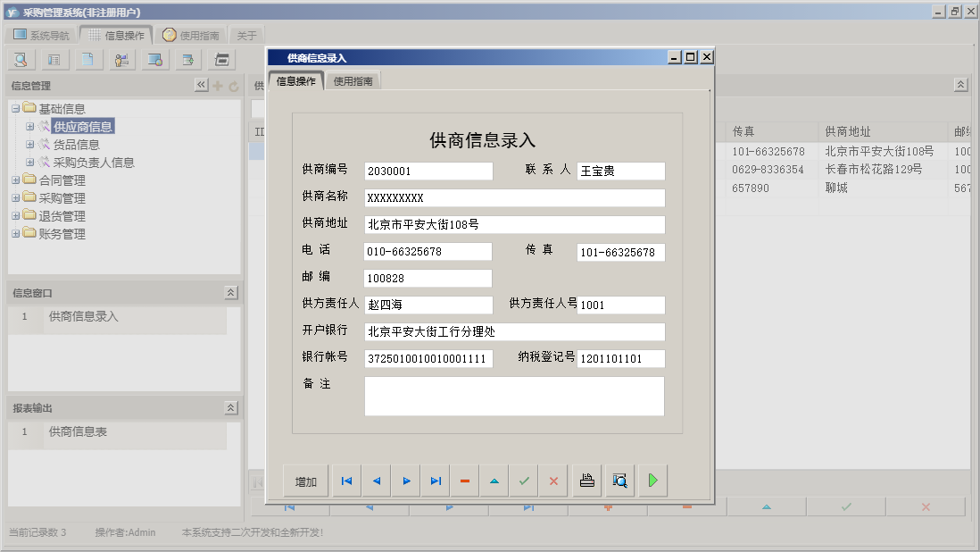Switch to 使用指南 tab inside supplier dialog

[x=353, y=81]
